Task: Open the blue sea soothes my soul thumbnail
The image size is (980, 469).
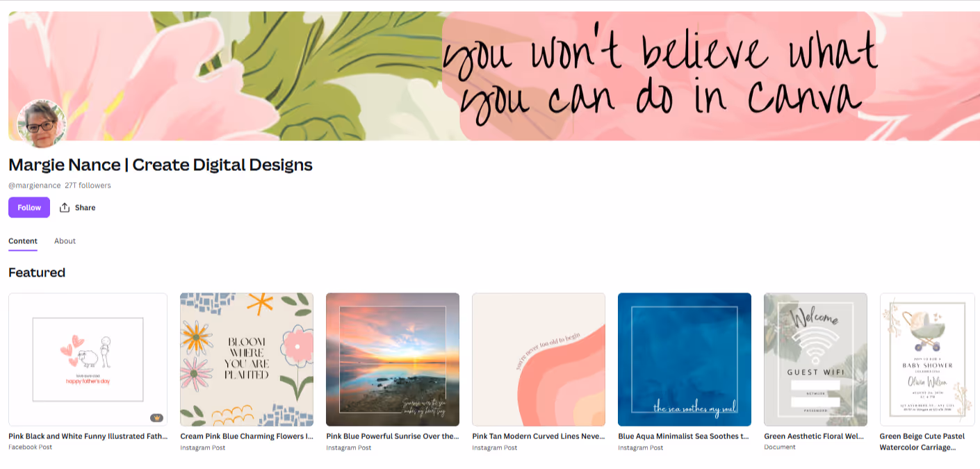Action: [685, 359]
